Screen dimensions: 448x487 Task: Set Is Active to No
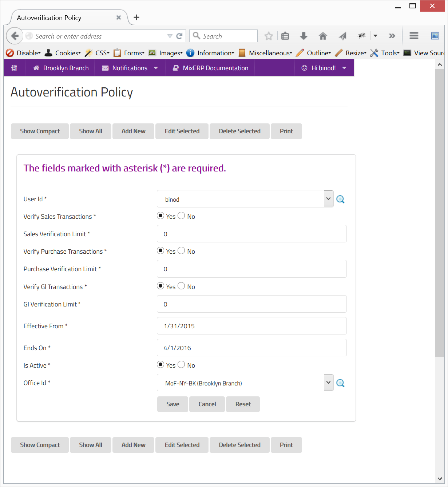click(182, 365)
